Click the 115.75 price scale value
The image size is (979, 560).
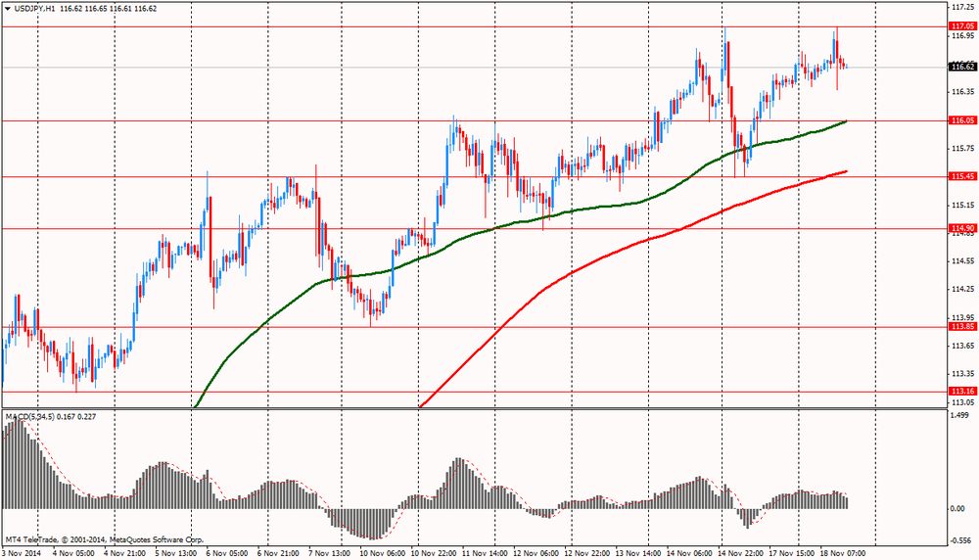[x=962, y=149]
